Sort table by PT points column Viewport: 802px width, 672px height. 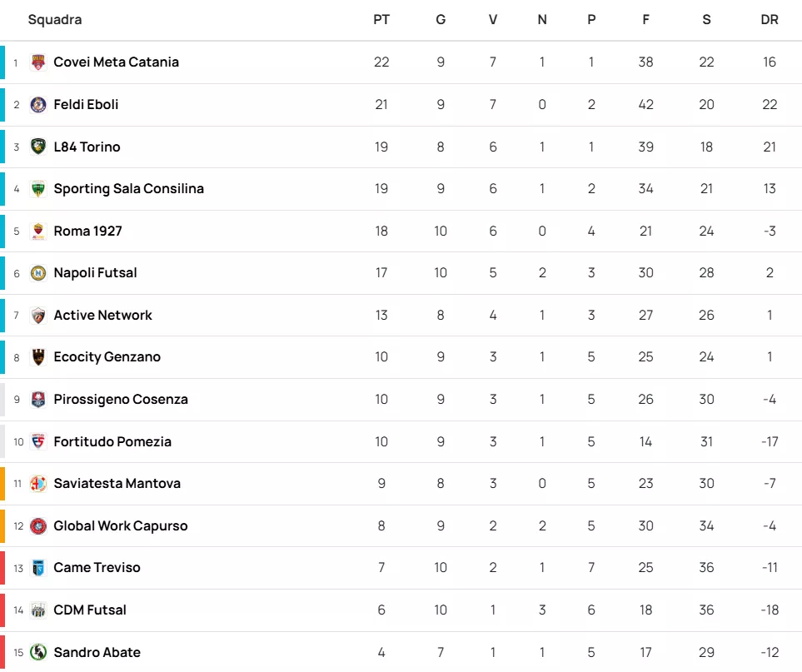[381, 20]
